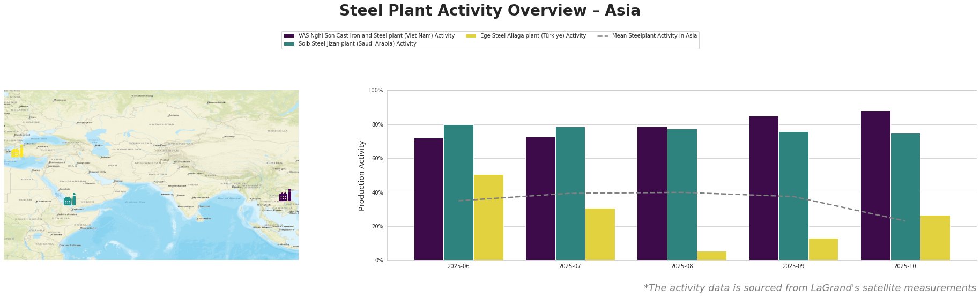Select the Ege Steel Aliaga legend label
This screenshot has height=297, width=980.
pyautogui.click(x=533, y=36)
